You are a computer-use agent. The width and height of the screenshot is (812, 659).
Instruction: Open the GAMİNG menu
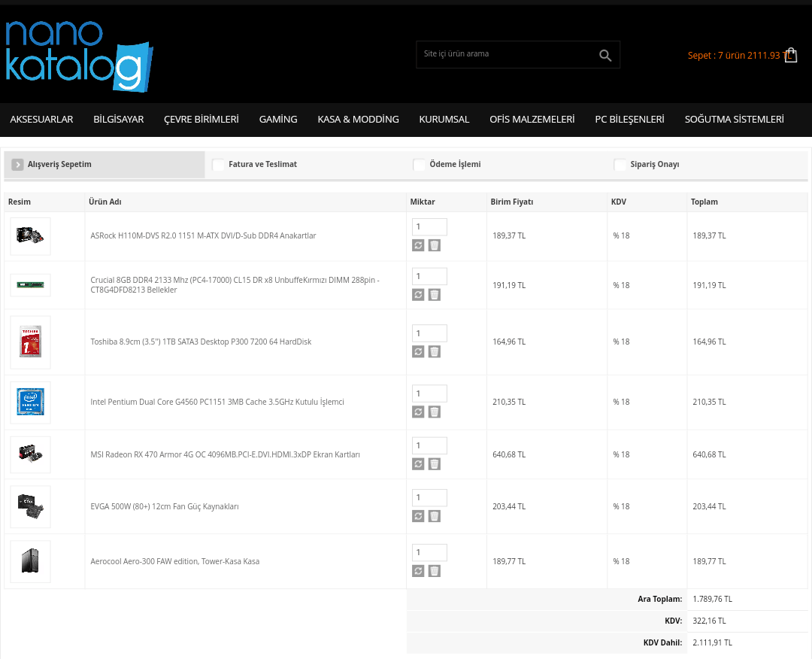278,119
